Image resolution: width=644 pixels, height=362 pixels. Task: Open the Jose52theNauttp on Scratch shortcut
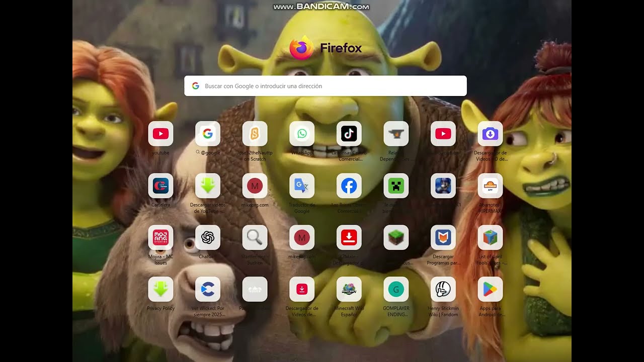point(255,134)
